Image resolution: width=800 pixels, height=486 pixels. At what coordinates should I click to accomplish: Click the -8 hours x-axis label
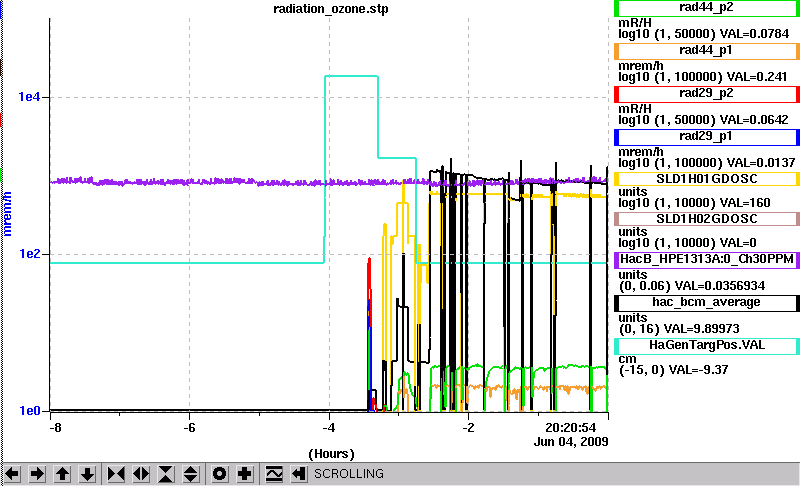tap(55, 427)
